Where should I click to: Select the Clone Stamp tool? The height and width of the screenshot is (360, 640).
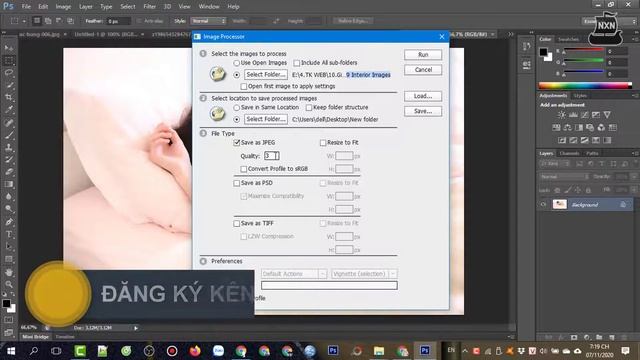point(9,147)
